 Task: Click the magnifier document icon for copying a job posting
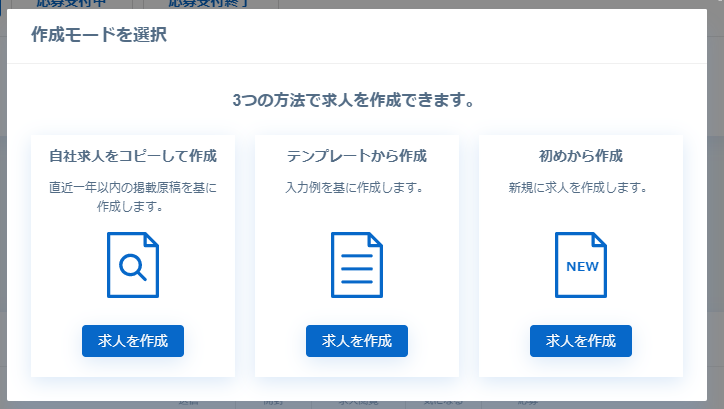click(133, 265)
